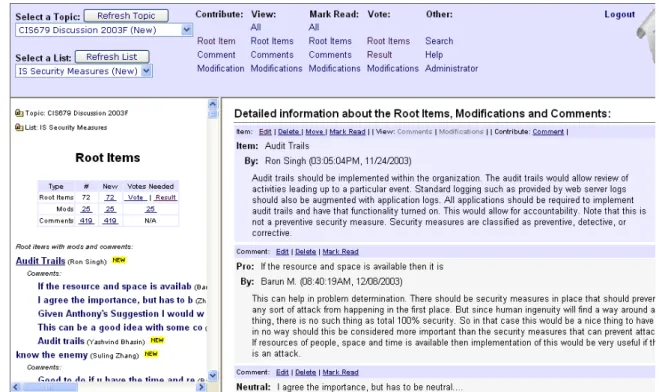Click Vote link in Root Items row
The image size is (659, 392).
coord(135,197)
